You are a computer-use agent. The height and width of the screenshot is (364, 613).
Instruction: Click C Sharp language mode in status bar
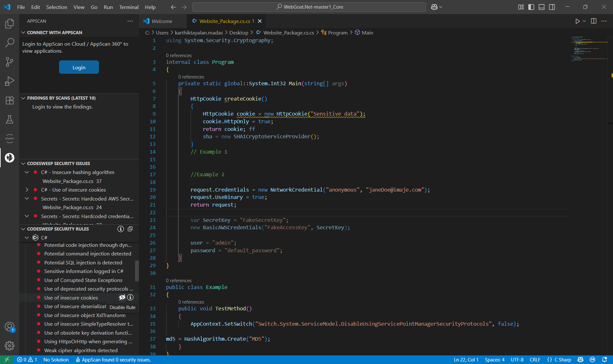[563, 360]
